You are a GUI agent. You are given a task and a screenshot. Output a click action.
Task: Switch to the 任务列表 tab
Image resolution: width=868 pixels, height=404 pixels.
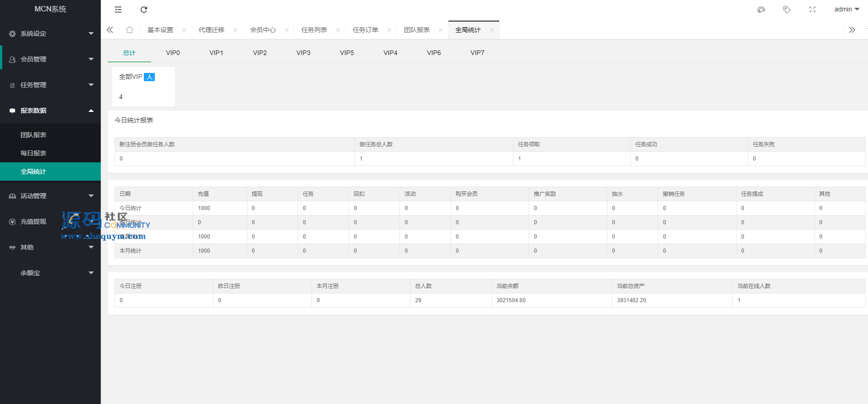click(x=314, y=30)
